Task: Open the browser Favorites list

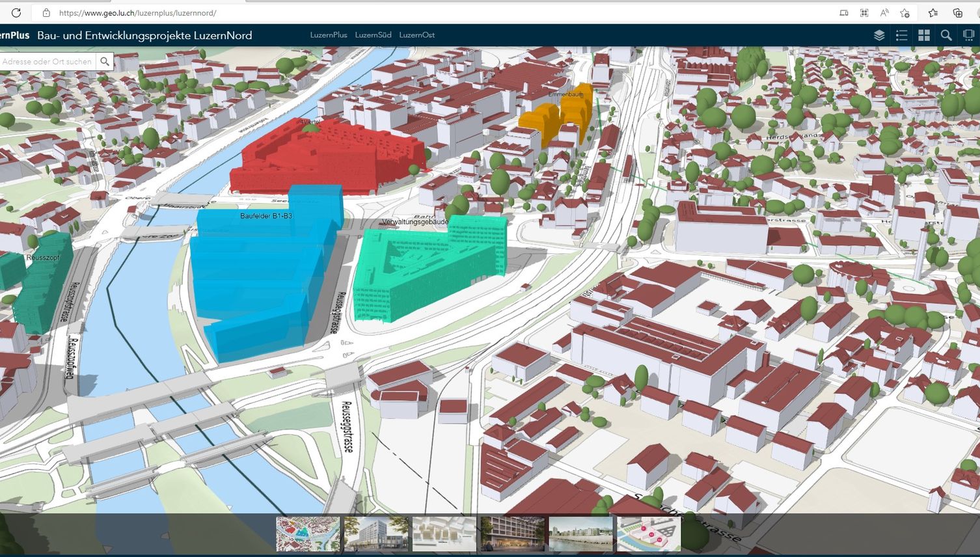Action: [x=933, y=12]
